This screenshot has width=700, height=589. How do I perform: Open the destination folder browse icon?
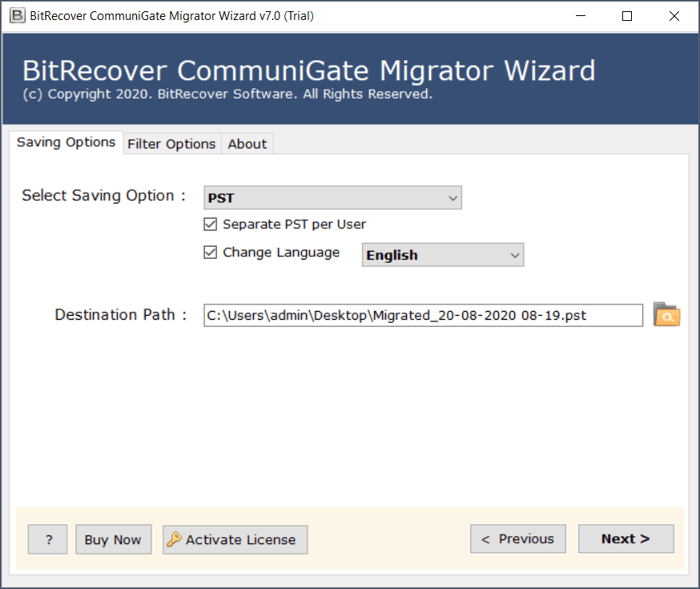pyautogui.click(x=666, y=314)
